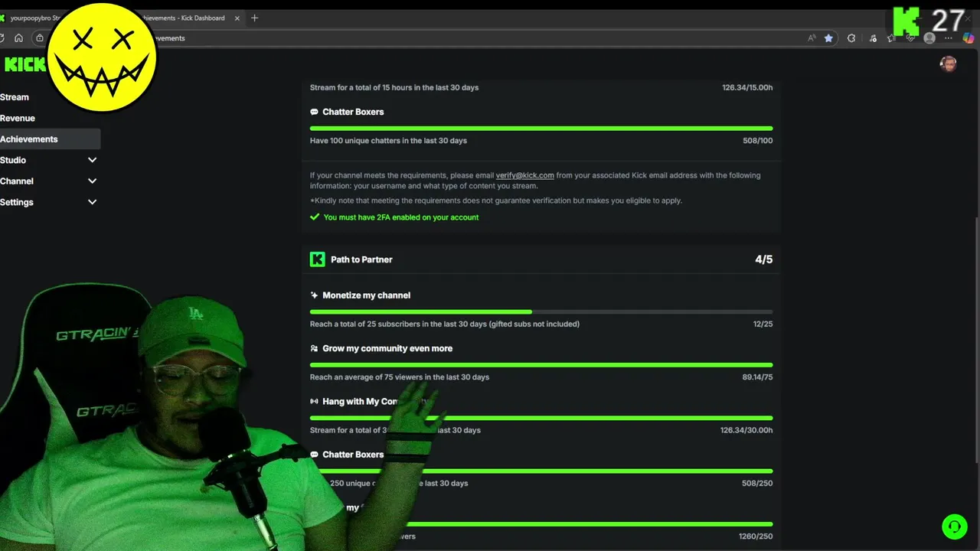Click the verify@kick.com email link
The width and height of the screenshot is (980, 551).
(524, 175)
